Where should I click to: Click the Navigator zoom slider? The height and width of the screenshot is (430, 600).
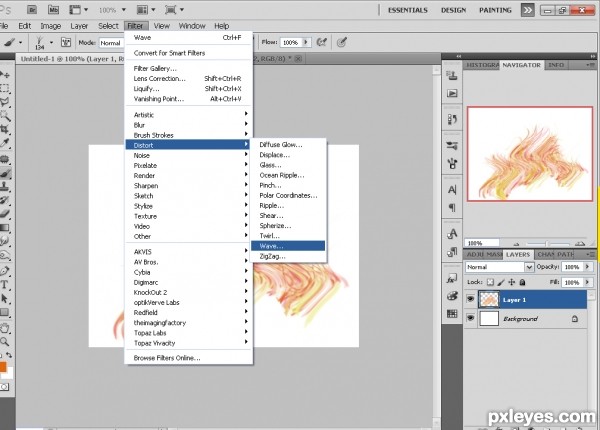548,243
